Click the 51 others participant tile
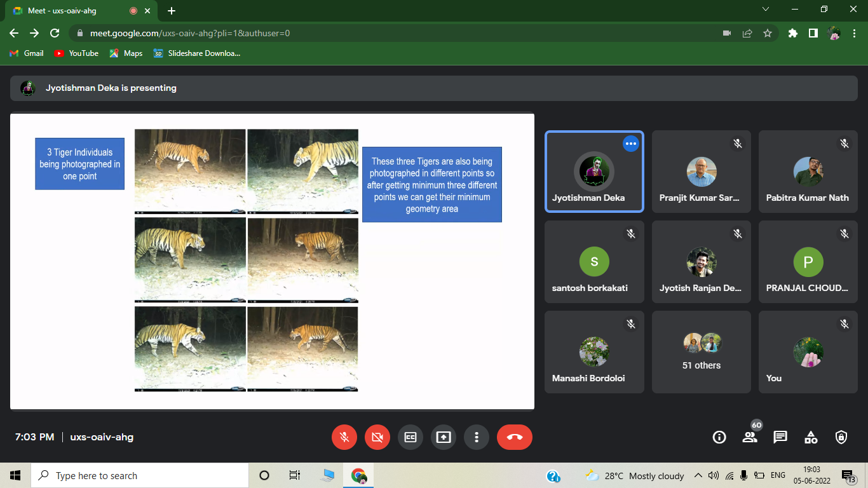This screenshot has height=488, width=868. click(702, 352)
